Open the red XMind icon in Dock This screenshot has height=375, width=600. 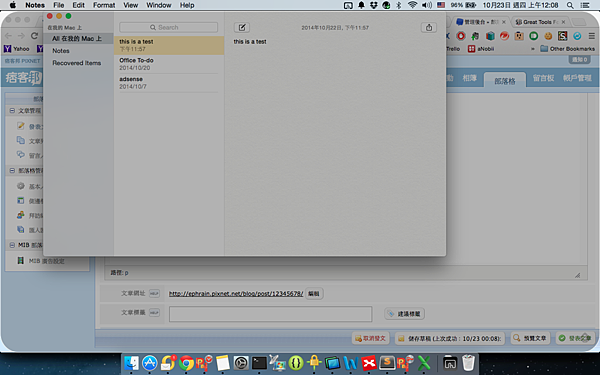point(369,363)
